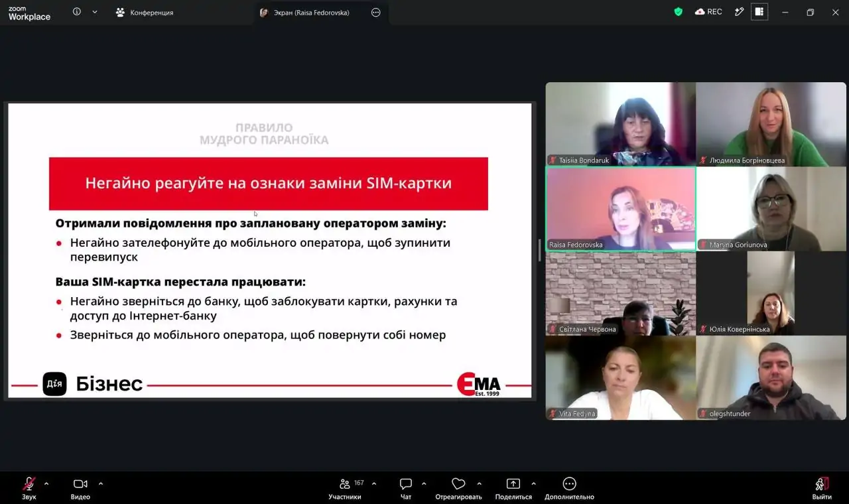Expand share options arrow next to Поделиться
Screen dimensions: 849x504
pos(533,483)
